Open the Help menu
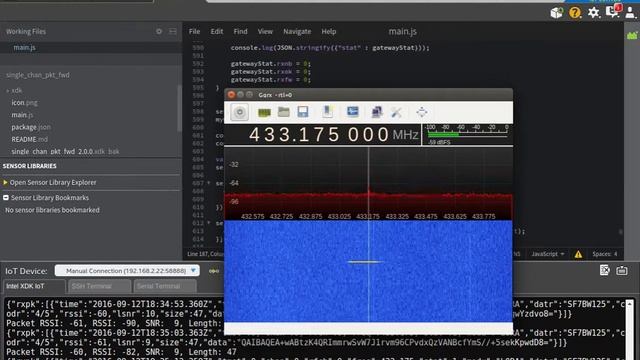Screen dimensions: 640x360 [x=329, y=31]
